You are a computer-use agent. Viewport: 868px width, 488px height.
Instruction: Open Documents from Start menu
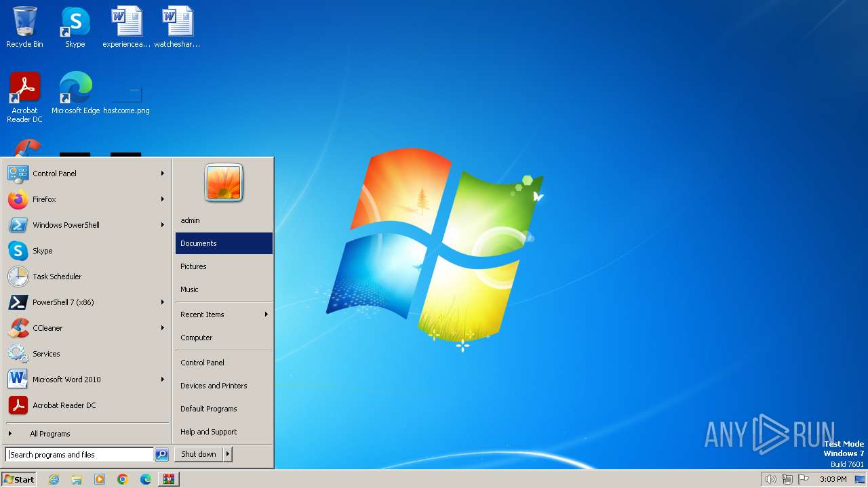click(x=224, y=243)
